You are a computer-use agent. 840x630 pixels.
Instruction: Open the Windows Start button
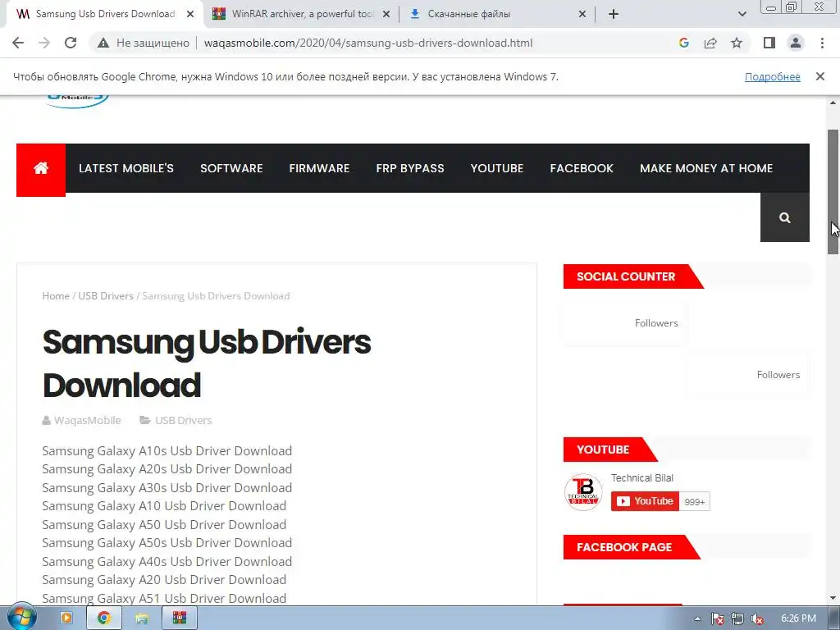pos(21,618)
